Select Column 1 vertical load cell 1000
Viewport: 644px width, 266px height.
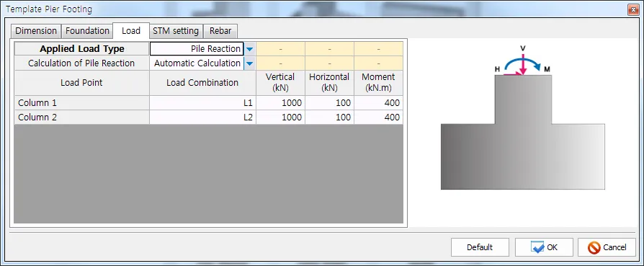point(280,103)
